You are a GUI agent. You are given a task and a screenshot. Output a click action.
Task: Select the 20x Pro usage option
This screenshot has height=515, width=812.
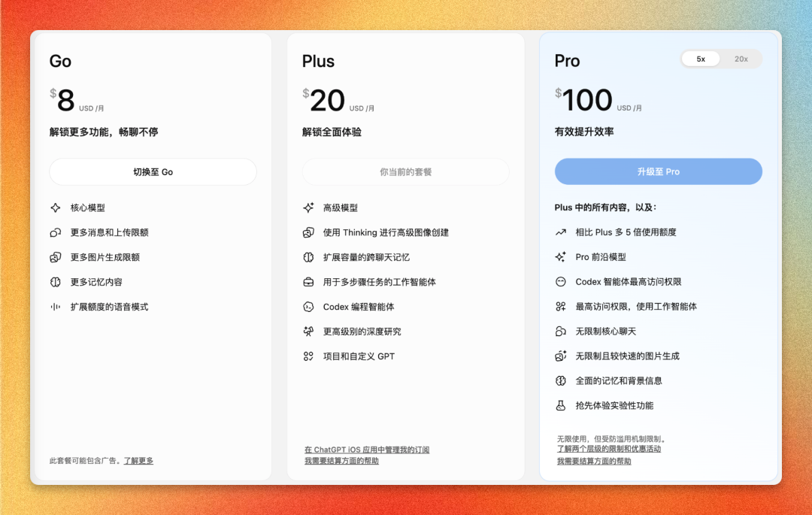pos(741,59)
